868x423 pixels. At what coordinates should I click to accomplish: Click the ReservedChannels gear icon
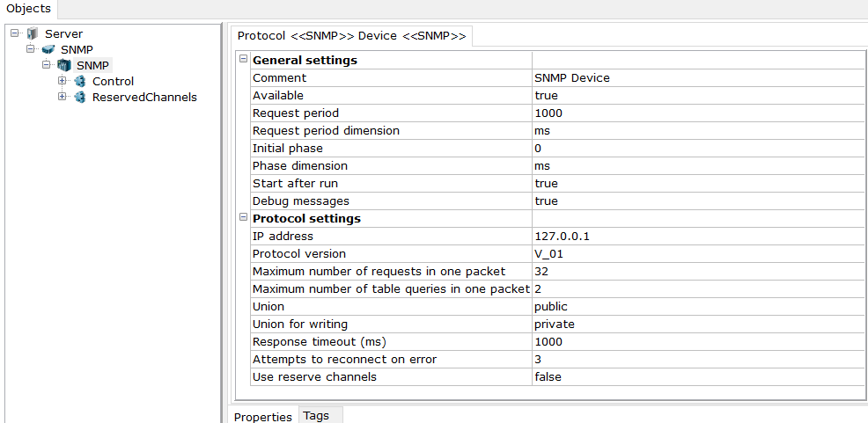[x=80, y=98]
